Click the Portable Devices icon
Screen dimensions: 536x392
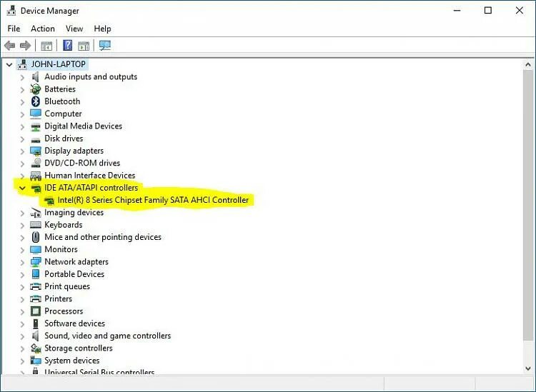point(36,274)
